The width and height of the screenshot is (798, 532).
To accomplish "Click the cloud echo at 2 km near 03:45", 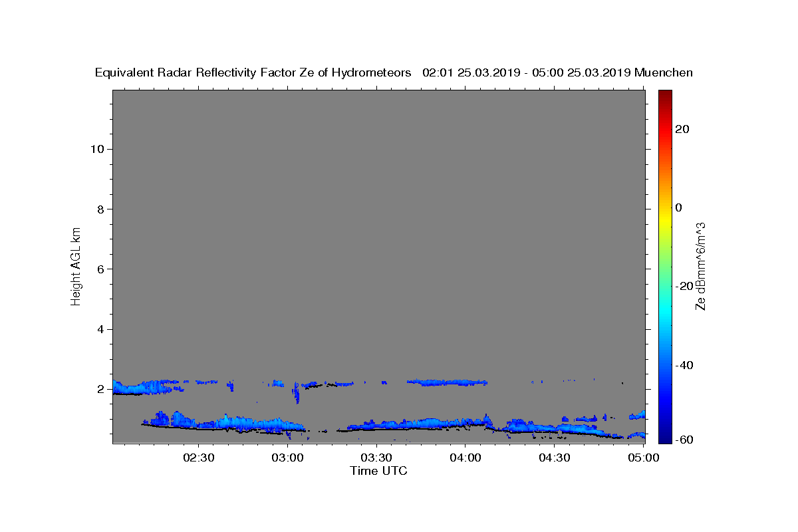I will click(447, 382).
